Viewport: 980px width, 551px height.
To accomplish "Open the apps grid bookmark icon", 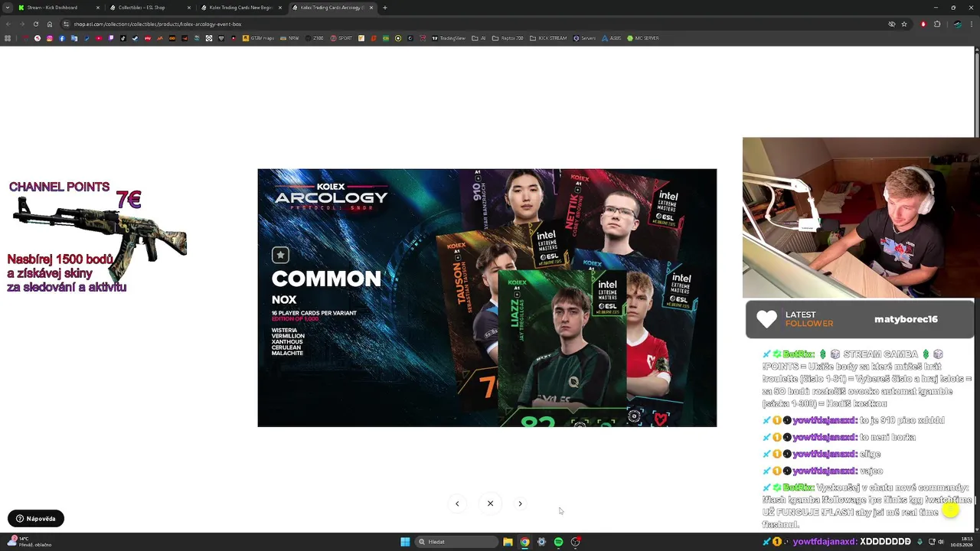I will [8, 38].
